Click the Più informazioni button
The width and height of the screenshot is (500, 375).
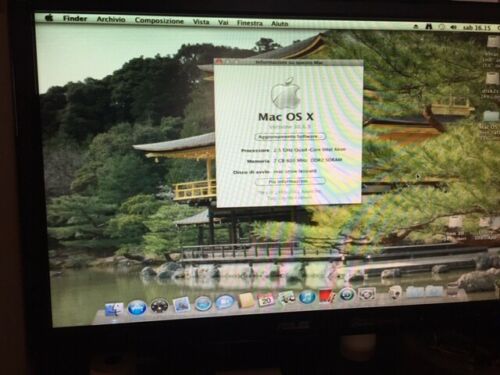pos(290,182)
